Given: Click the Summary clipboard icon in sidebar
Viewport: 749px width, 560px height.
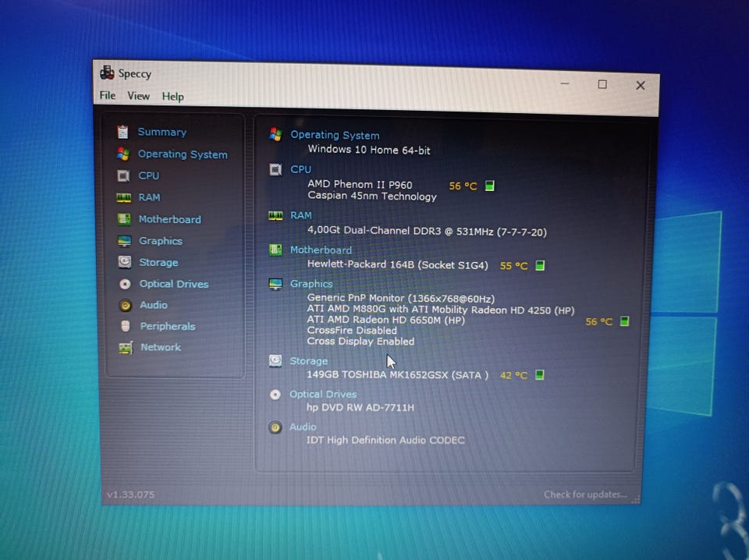Looking at the screenshot, I should [x=122, y=131].
